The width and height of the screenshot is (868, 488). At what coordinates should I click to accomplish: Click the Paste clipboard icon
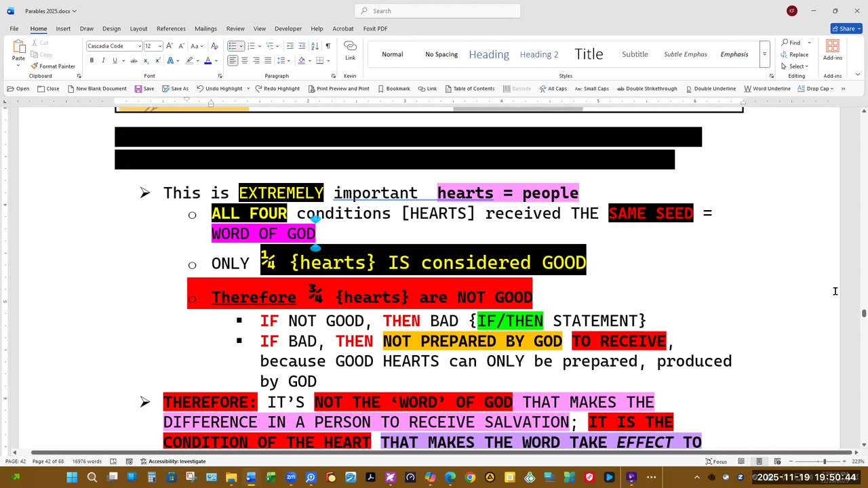(x=18, y=47)
